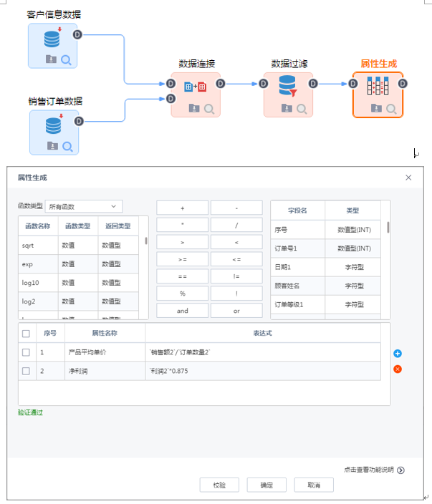Toggle the select-all checkbox in table header

click(x=26, y=334)
